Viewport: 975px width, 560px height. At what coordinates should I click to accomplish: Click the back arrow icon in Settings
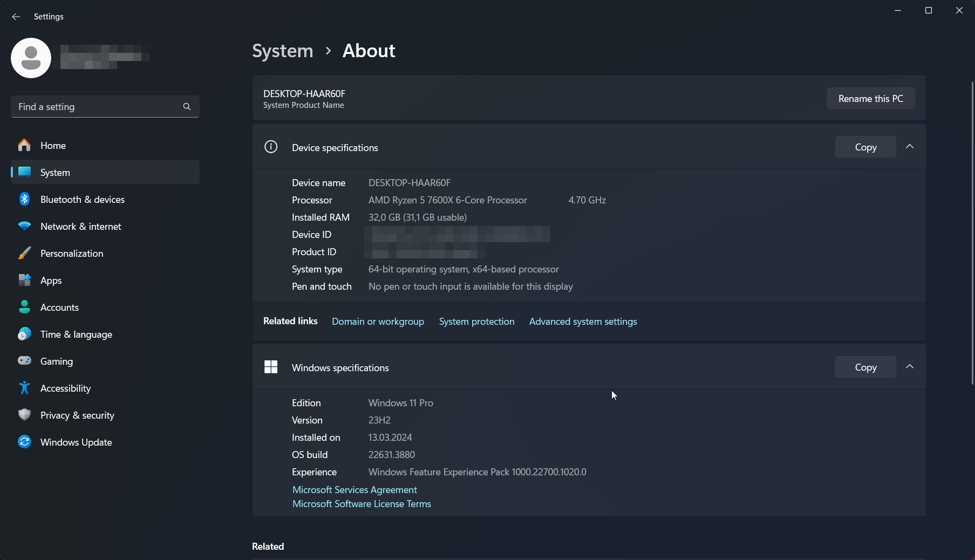tap(16, 17)
